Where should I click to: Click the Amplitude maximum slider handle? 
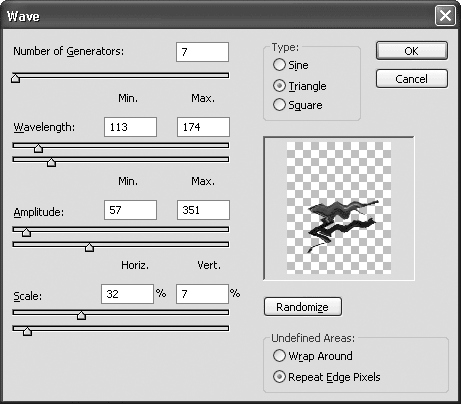[89, 248]
